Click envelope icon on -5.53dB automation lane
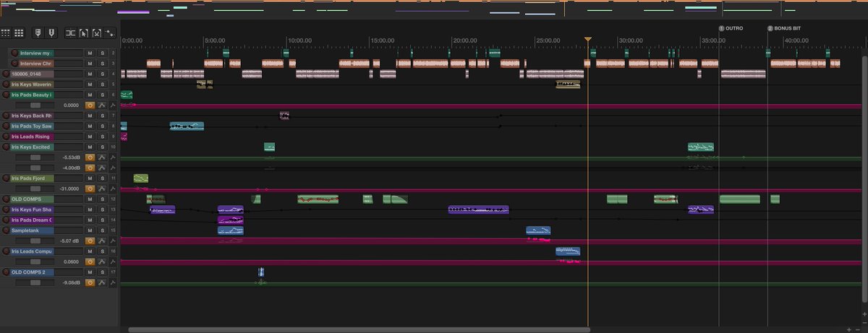The height and width of the screenshot is (333, 868). 102,157
